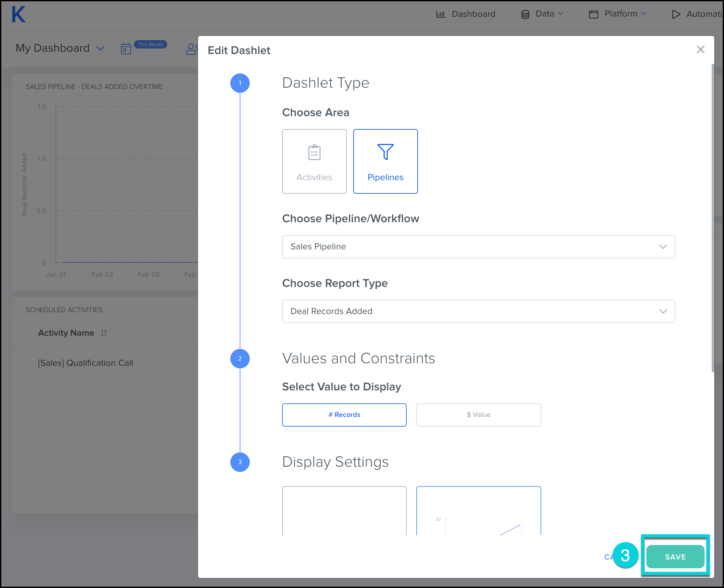The image size is (724, 588).
Task: Open the calendar date range icon
Action: pyautogui.click(x=126, y=49)
